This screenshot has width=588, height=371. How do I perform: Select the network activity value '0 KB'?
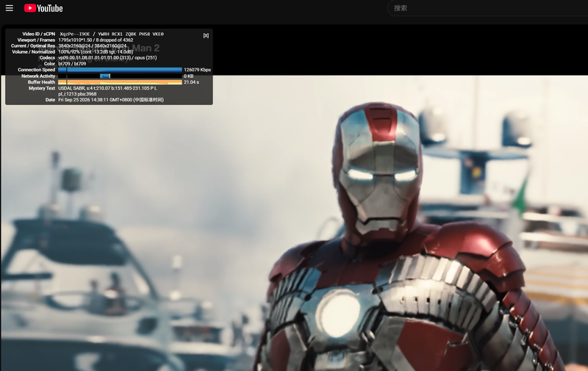[189, 76]
